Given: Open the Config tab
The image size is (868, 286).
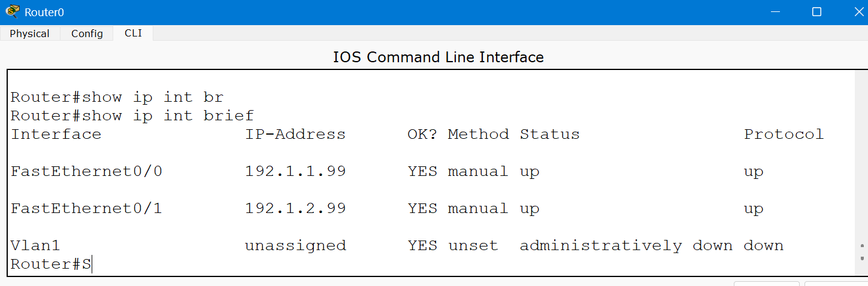Looking at the screenshot, I should pyautogui.click(x=87, y=34).
